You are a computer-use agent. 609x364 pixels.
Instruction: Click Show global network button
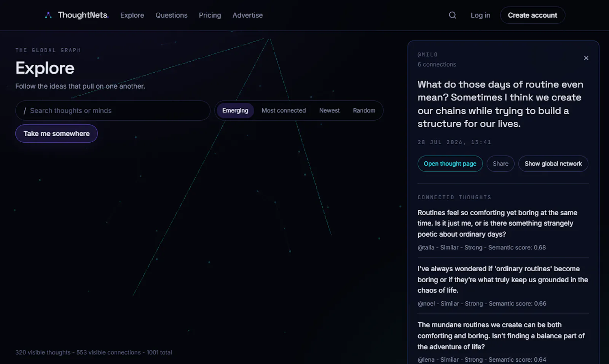pyautogui.click(x=553, y=164)
